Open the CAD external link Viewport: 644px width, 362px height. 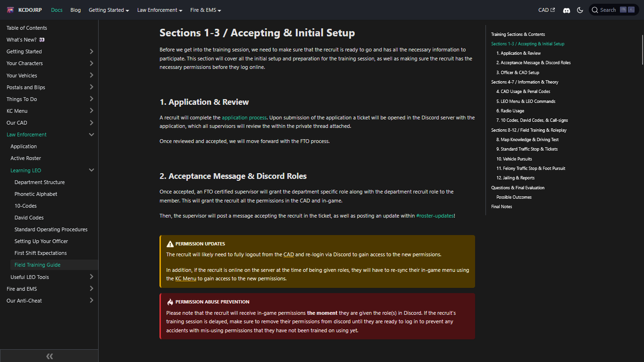click(546, 10)
